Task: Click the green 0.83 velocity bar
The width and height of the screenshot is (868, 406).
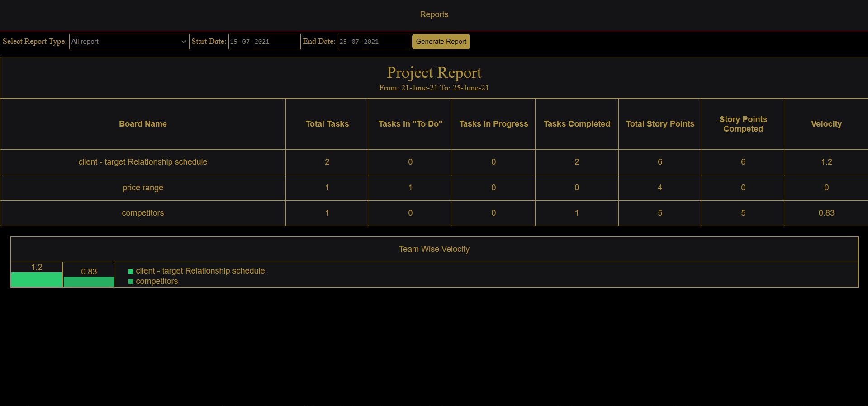Action: pos(89,282)
